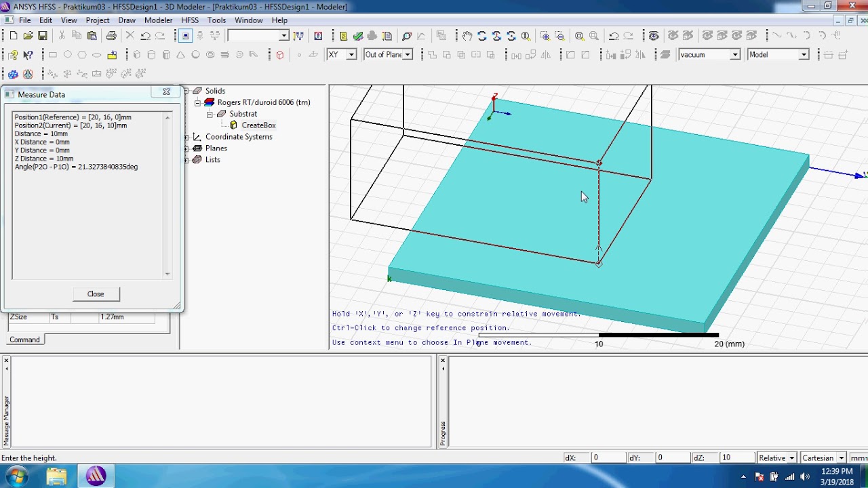
Task: Select the Draw Ellipse tool
Action: click(97, 55)
